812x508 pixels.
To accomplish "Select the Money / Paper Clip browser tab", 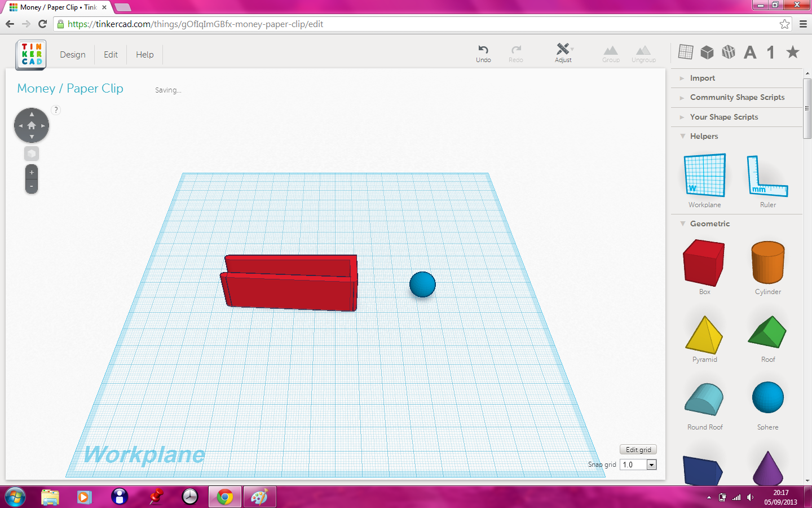I will 58,7.
